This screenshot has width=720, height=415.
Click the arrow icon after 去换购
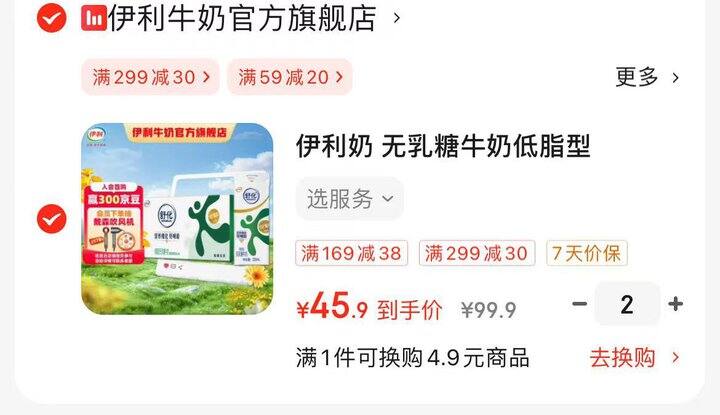(675, 358)
